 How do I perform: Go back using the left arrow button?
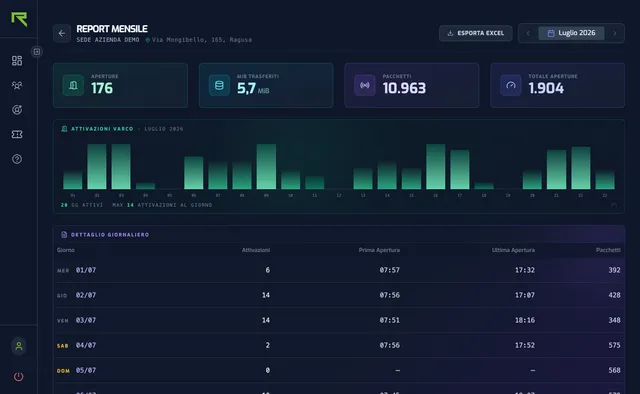coord(62,33)
